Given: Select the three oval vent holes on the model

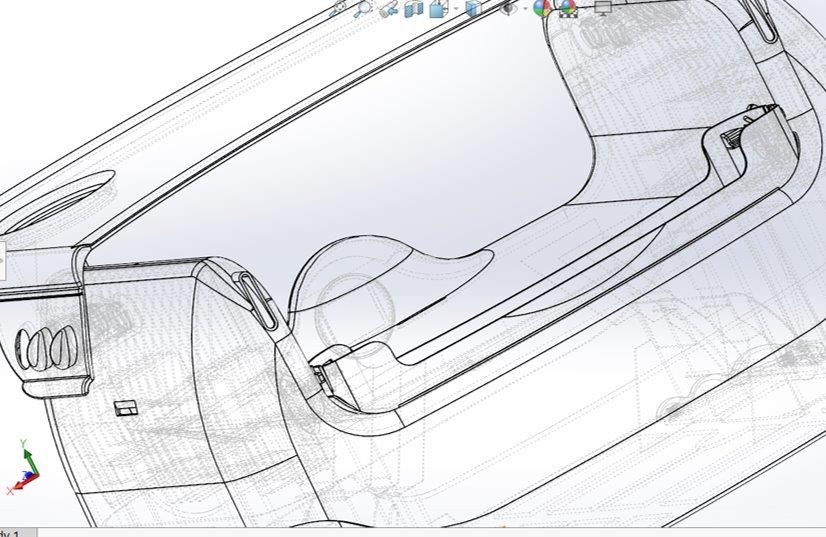Looking at the screenshot, I should 48,350.
